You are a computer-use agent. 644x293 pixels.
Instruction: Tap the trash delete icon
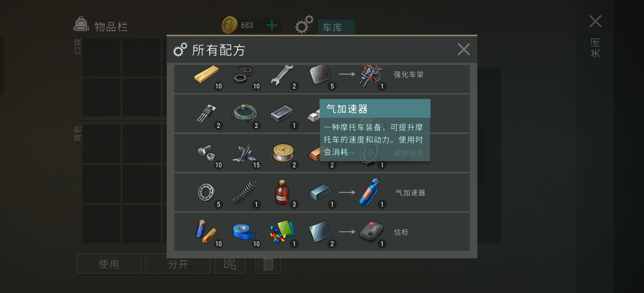point(268,264)
